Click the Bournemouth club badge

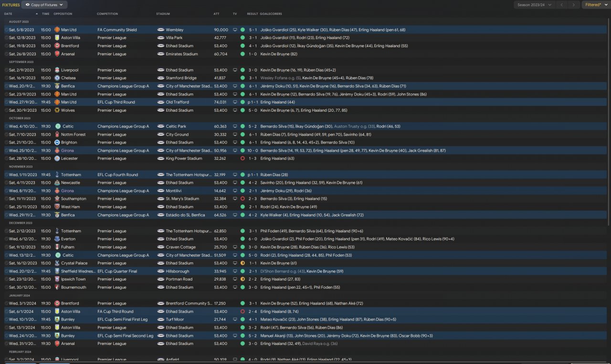57,287
